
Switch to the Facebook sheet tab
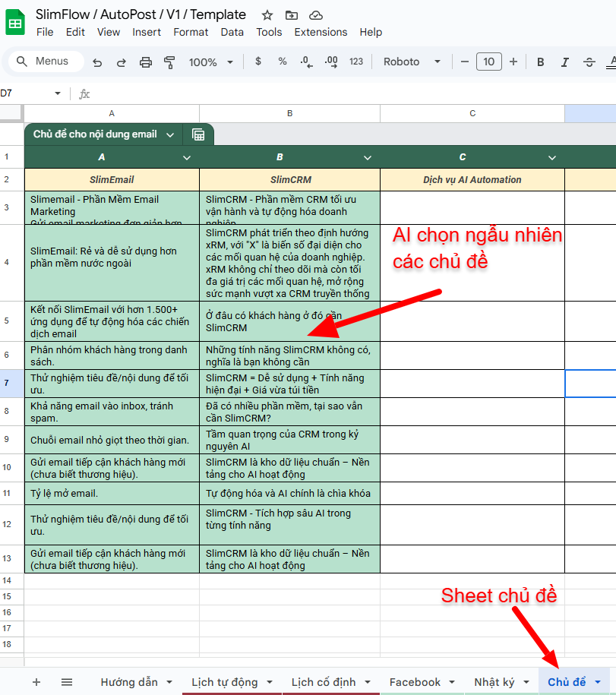click(x=415, y=682)
